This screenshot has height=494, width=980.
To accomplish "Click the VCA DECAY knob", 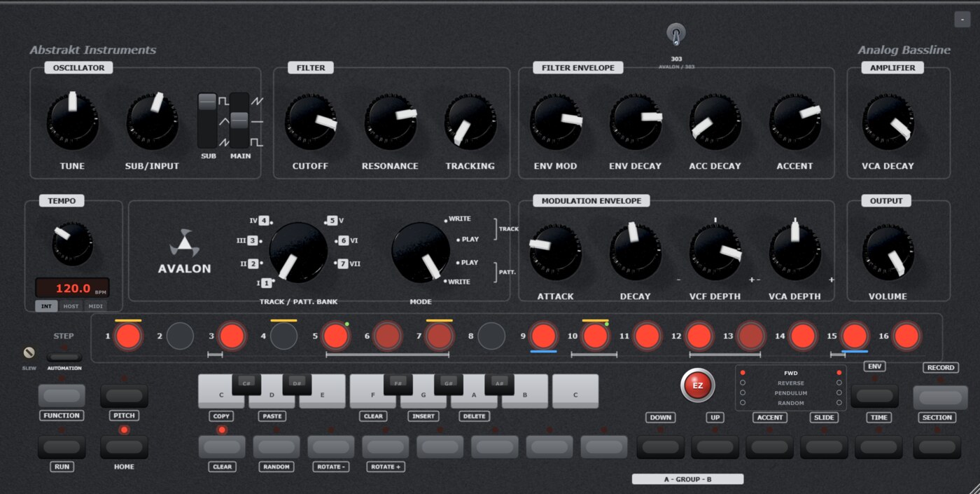I will point(888,123).
